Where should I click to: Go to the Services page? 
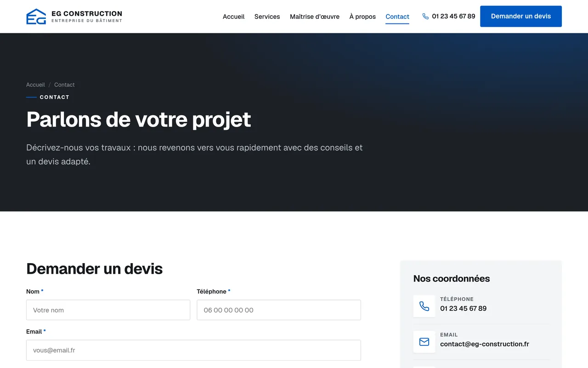[x=267, y=17]
